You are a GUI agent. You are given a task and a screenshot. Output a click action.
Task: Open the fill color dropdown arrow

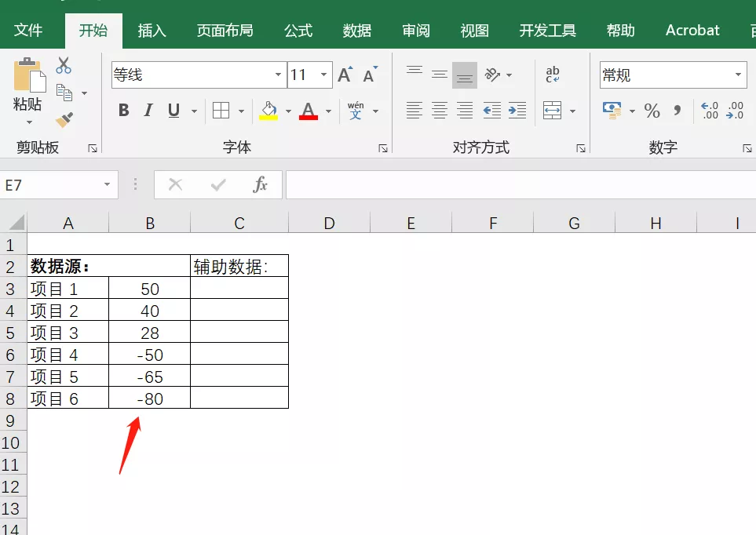coord(289,111)
